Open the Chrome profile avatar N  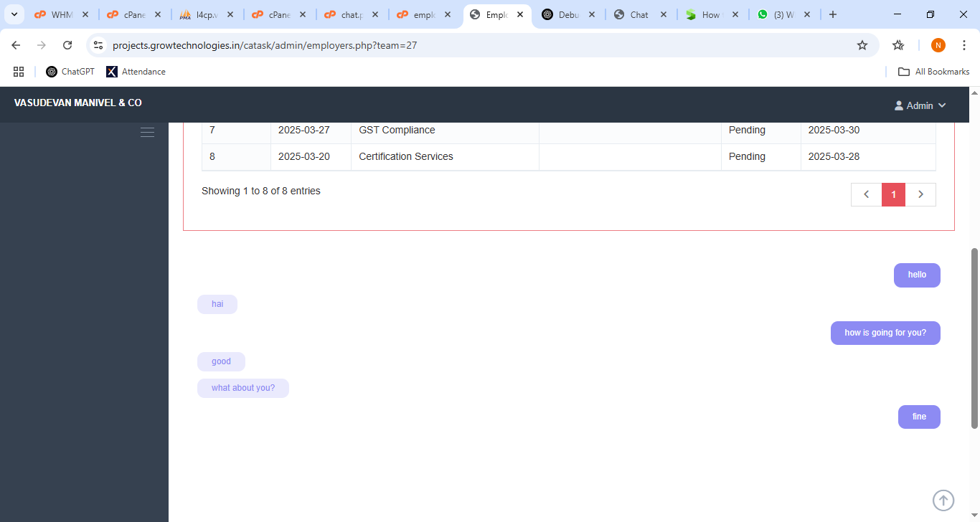938,45
